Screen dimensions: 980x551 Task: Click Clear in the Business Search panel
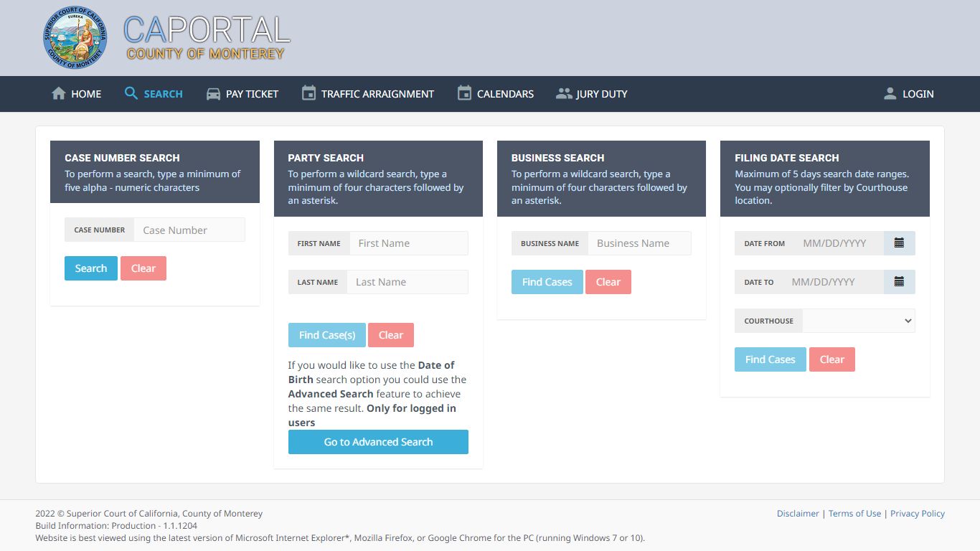coord(608,282)
